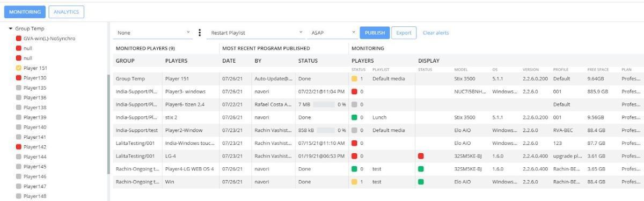Open the Restart Playlist dropdown
The width and height of the screenshot is (644, 201).
(x=257, y=33)
